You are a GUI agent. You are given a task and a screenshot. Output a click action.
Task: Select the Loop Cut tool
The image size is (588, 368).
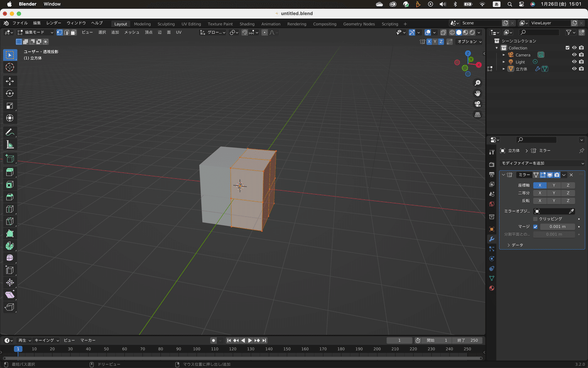(10, 210)
